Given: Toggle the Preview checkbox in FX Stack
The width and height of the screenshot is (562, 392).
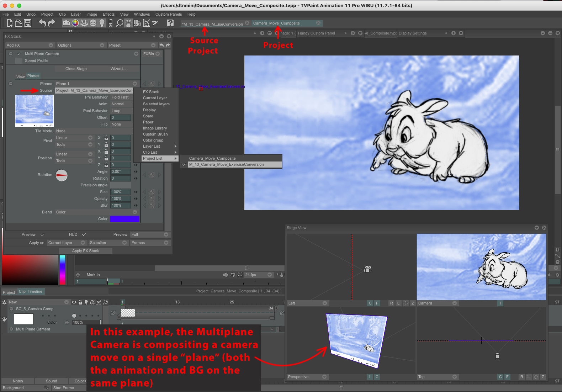Looking at the screenshot, I should 42,234.
